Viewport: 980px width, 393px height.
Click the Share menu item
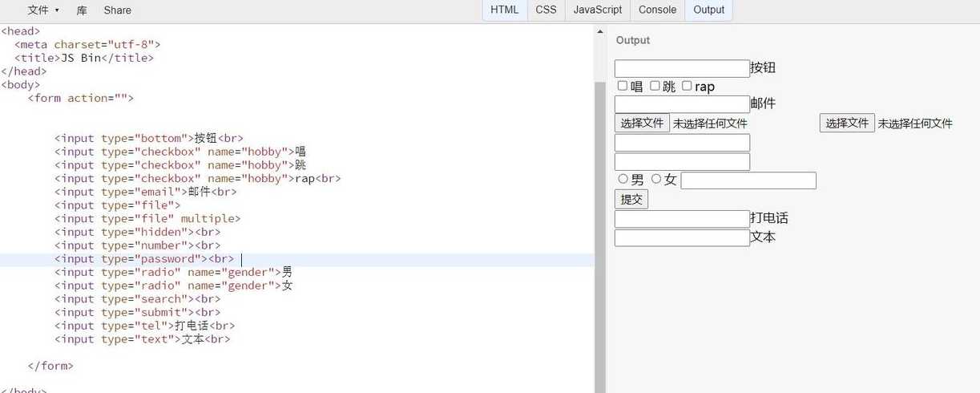(x=117, y=10)
